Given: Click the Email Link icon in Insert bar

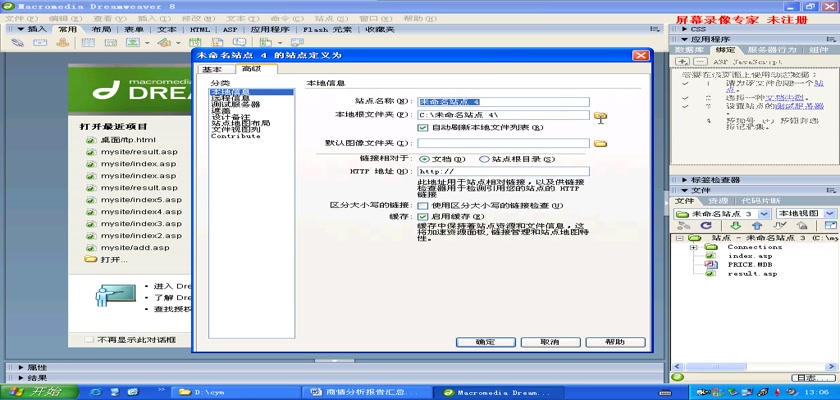Looking at the screenshot, I should (40, 42).
